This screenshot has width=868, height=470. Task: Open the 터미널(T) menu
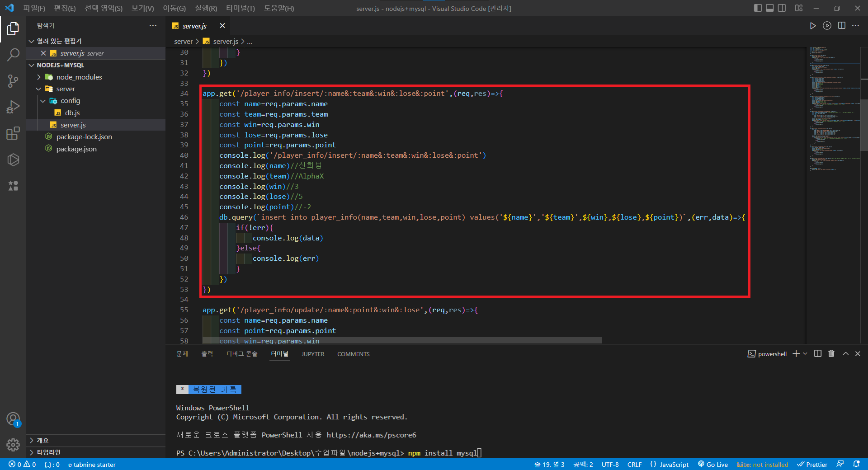coord(241,8)
